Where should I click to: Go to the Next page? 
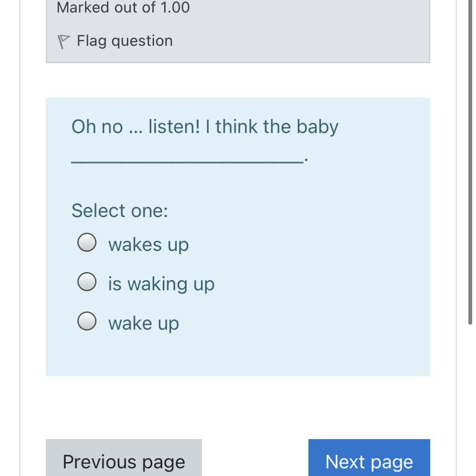click(369, 457)
